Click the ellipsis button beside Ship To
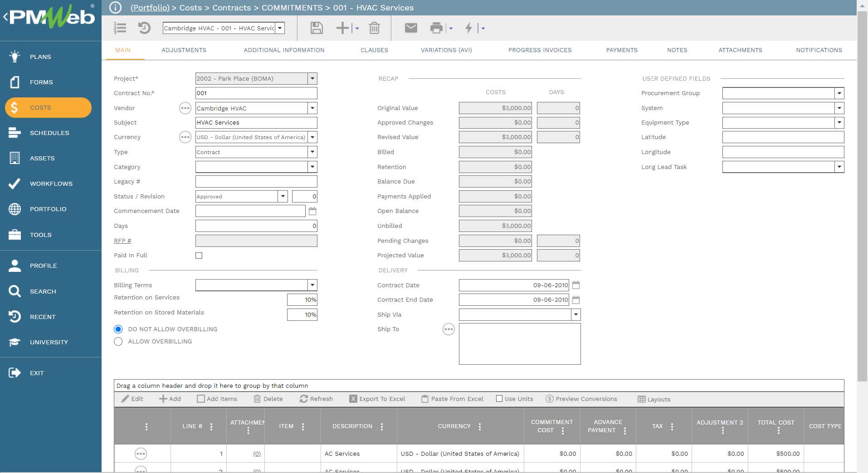Viewport: 868px width, 473px height. click(449, 329)
